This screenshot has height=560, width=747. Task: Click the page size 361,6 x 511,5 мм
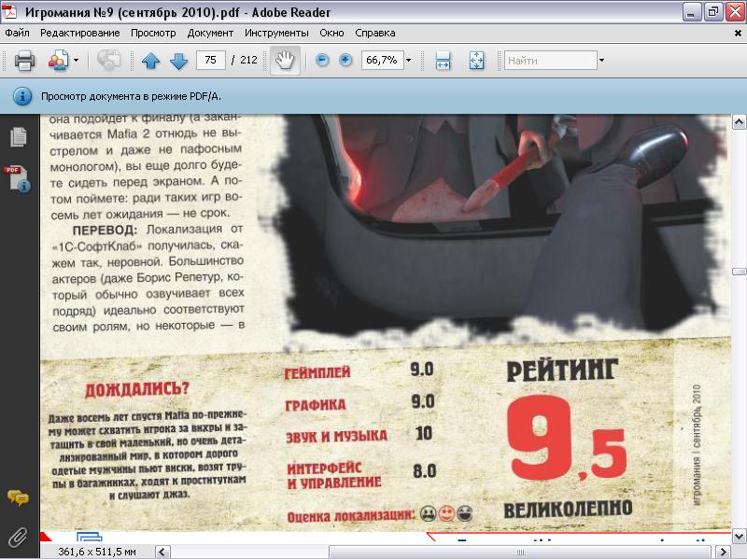point(97,552)
